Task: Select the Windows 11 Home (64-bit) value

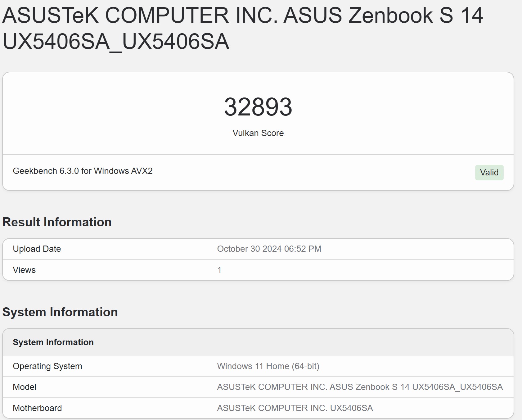Action: [268, 366]
